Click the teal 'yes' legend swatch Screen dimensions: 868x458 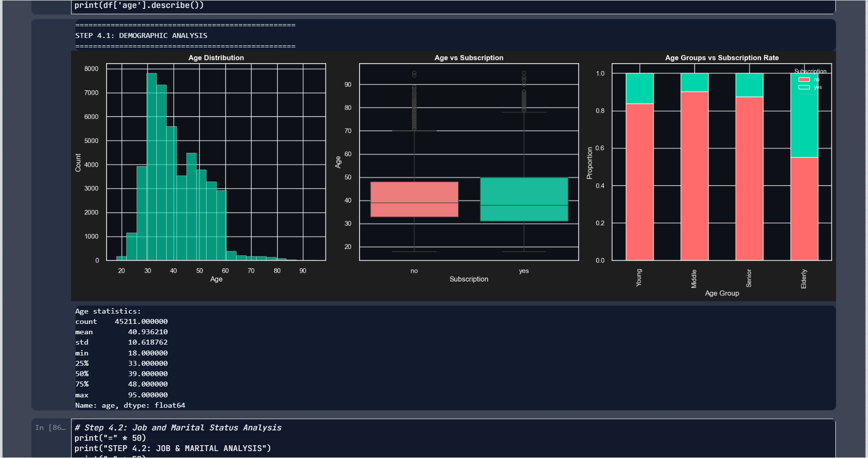click(x=804, y=87)
